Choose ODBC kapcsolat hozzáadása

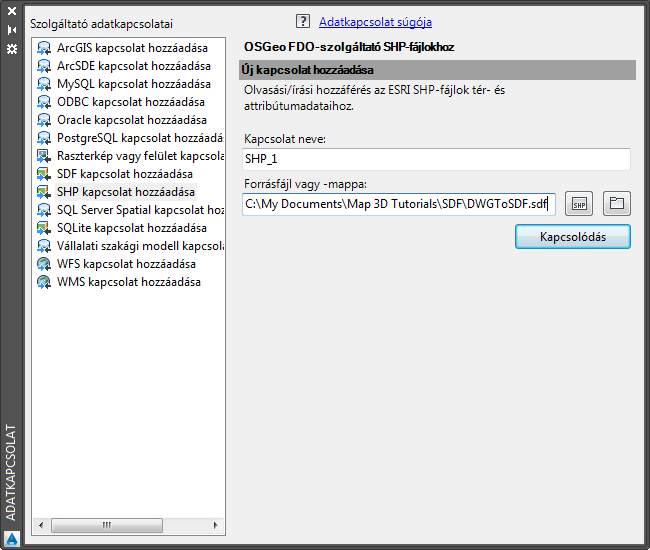click(x=130, y=102)
